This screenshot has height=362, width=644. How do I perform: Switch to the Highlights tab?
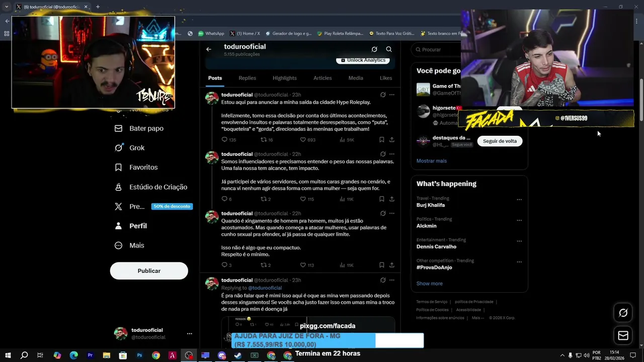click(x=285, y=78)
